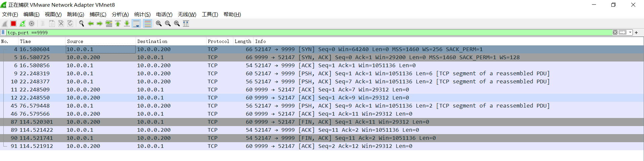Image resolution: width=644 pixels, height=161 pixels.
Task: Restore down the Wireshark window
Action: point(613,5)
